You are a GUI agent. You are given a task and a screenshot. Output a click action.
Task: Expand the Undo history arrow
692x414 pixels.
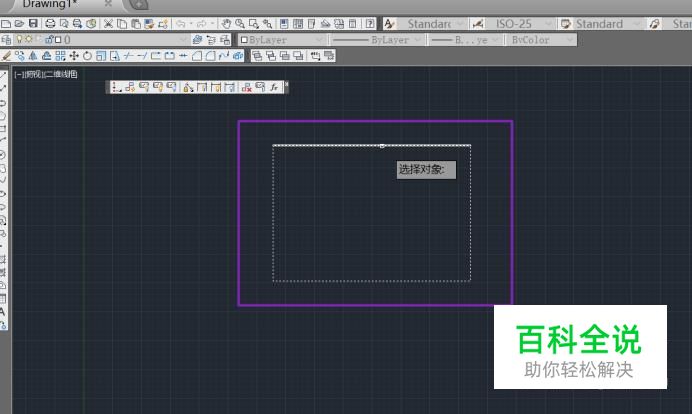(191, 24)
